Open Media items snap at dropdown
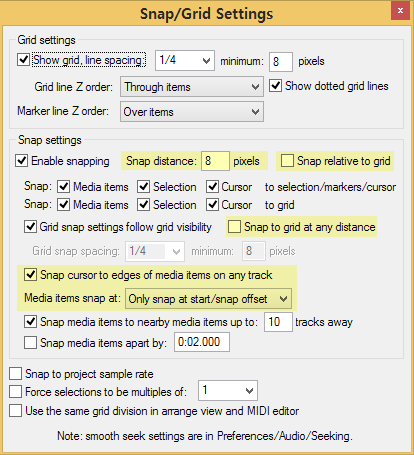The width and height of the screenshot is (414, 455). [x=208, y=299]
